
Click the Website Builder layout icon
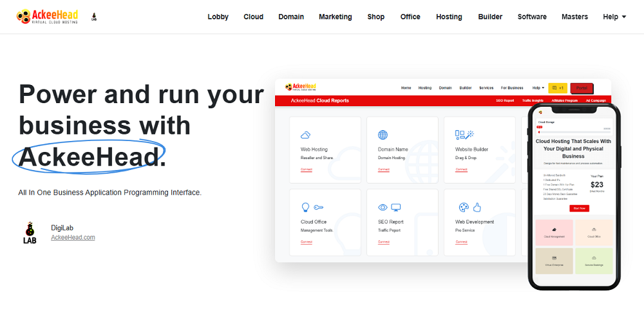point(460,135)
